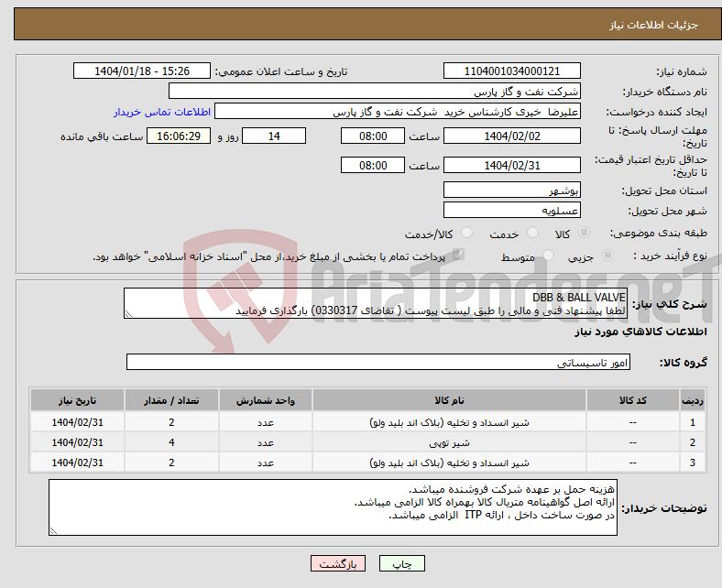Click the DBB & BALL VALVE description box
The height and width of the screenshot is (588, 722).
tap(376, 303)
